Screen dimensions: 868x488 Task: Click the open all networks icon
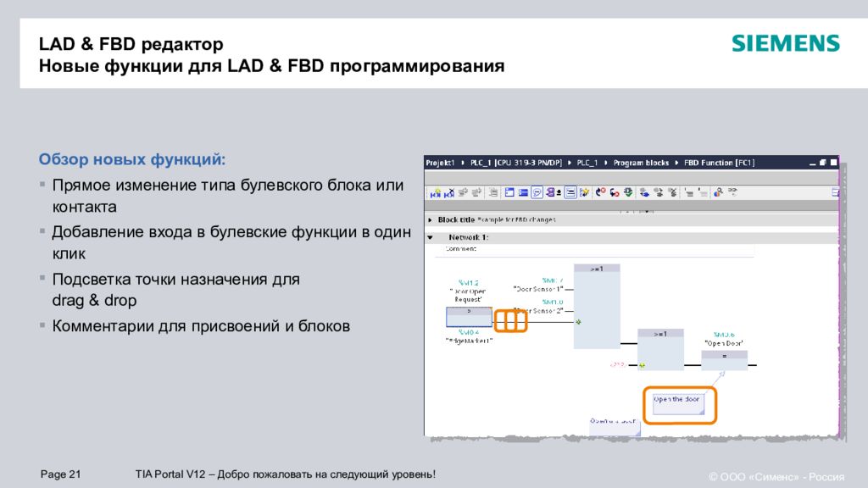508,193
